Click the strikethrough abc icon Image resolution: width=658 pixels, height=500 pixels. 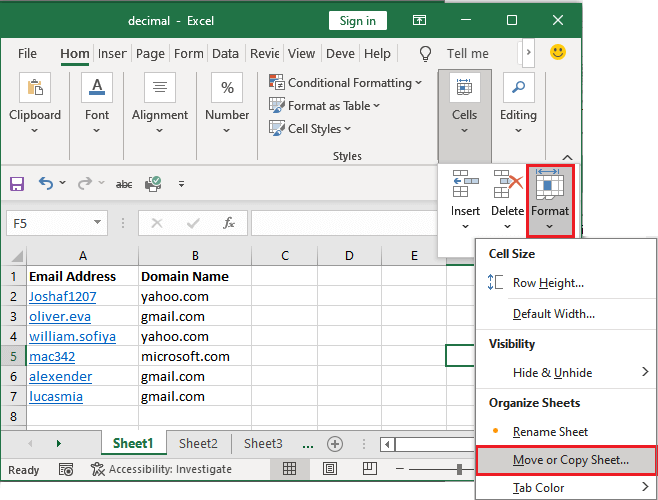pos(124,184)
